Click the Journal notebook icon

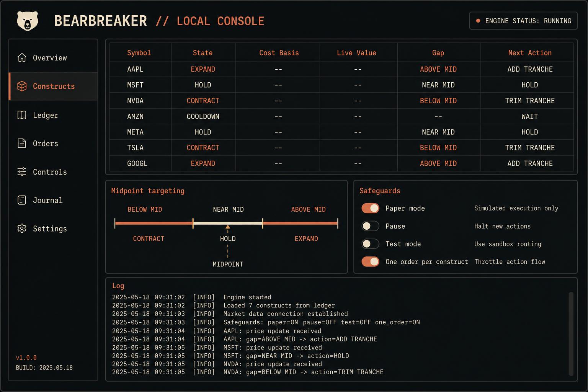22,200
